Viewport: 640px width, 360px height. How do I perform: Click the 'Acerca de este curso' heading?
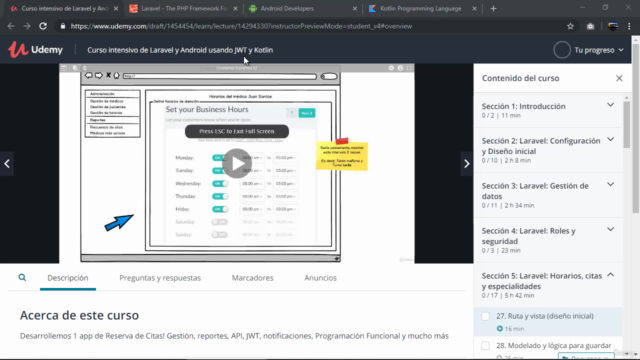(x=79, y=315)
